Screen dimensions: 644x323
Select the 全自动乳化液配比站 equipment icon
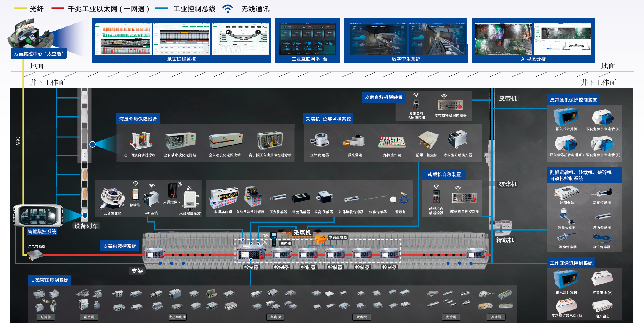click(225, 141)
